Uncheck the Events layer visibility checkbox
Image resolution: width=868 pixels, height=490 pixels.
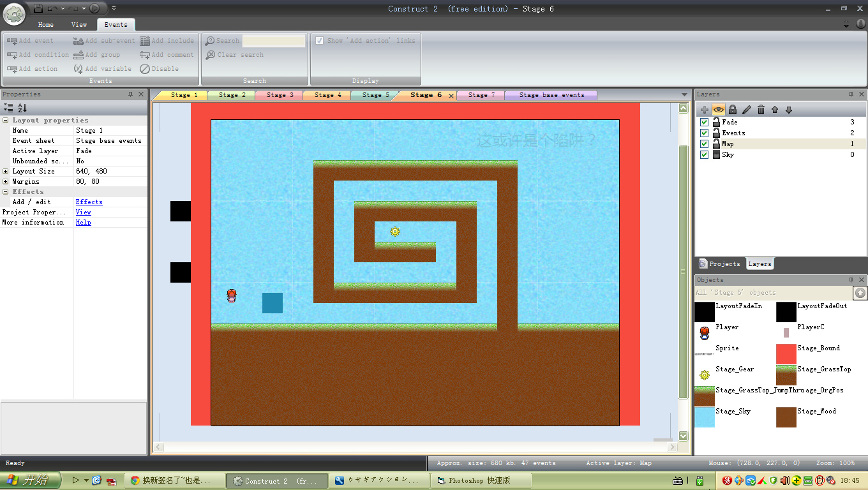tap(704, 133)
